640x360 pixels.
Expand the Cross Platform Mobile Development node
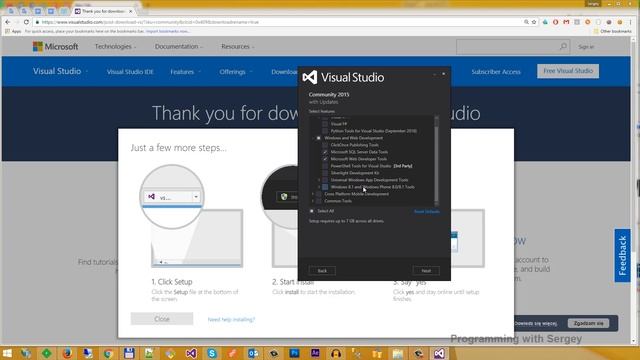click(x=313, y=194)
